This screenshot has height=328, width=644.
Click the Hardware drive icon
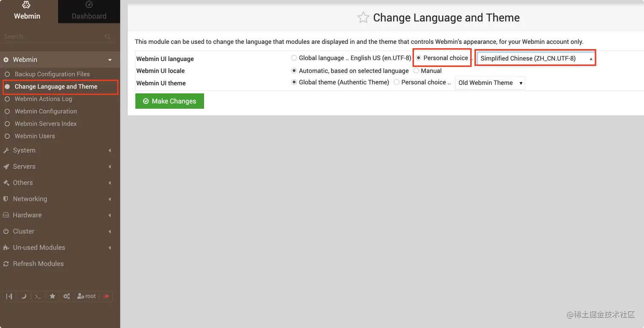coord(6,215)
